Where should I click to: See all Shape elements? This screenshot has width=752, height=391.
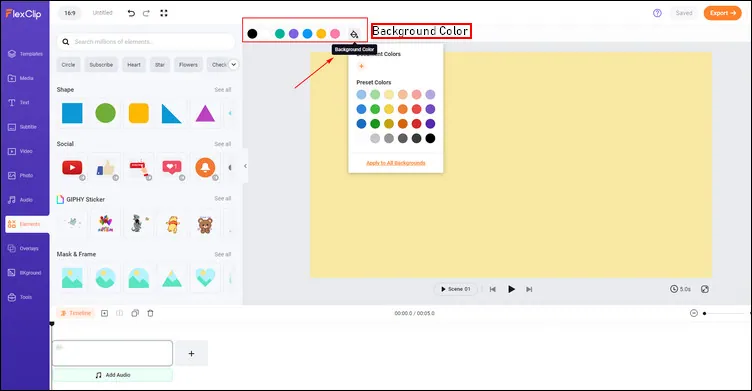pos(223,90)
